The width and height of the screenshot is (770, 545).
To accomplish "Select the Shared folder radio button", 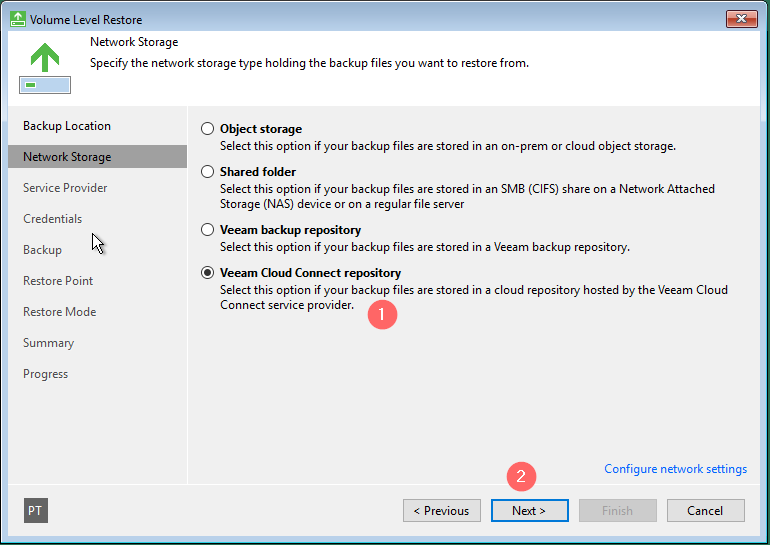I will [x=207, y=171].
